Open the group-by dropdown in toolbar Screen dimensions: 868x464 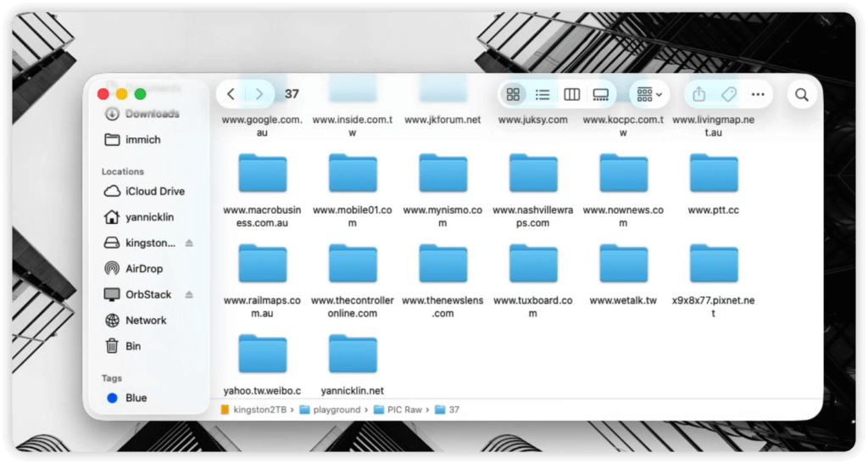(649, 95)
